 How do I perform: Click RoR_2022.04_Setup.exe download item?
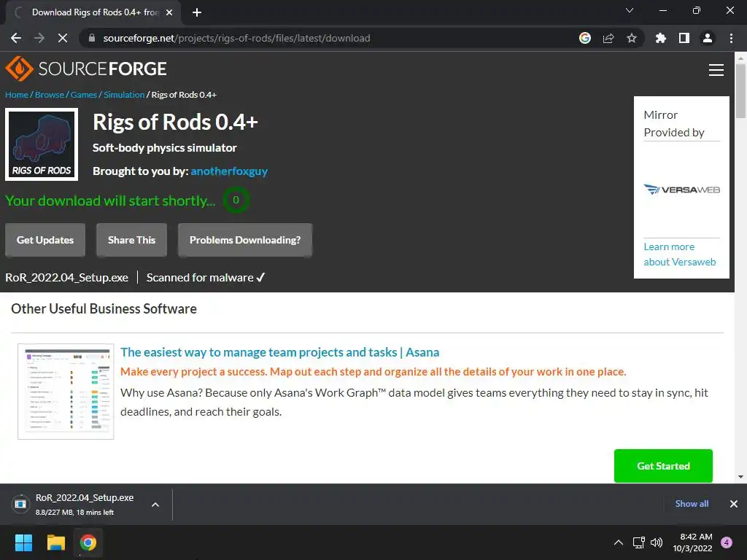point(85,505)
